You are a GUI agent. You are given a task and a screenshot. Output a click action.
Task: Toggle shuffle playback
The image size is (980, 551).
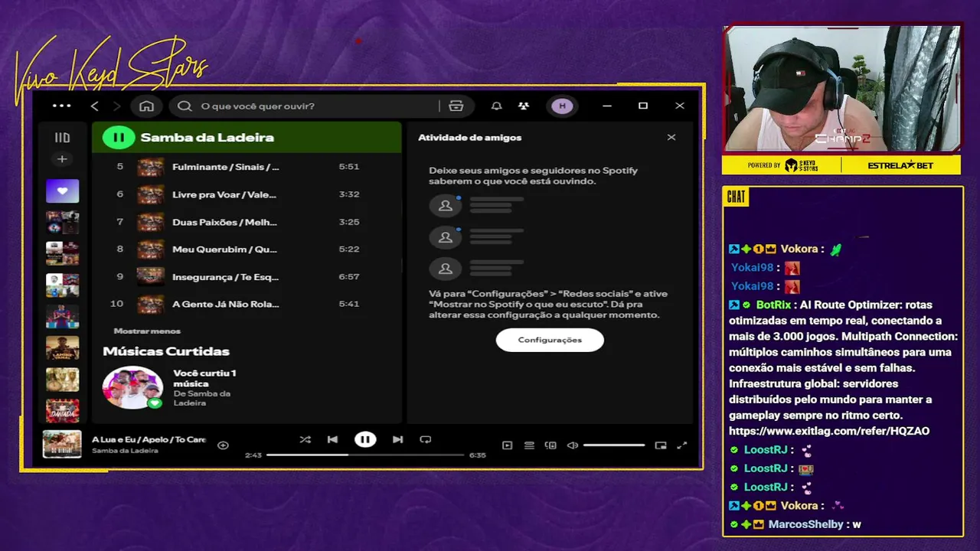pyautogui.click(x=305, y=439)
